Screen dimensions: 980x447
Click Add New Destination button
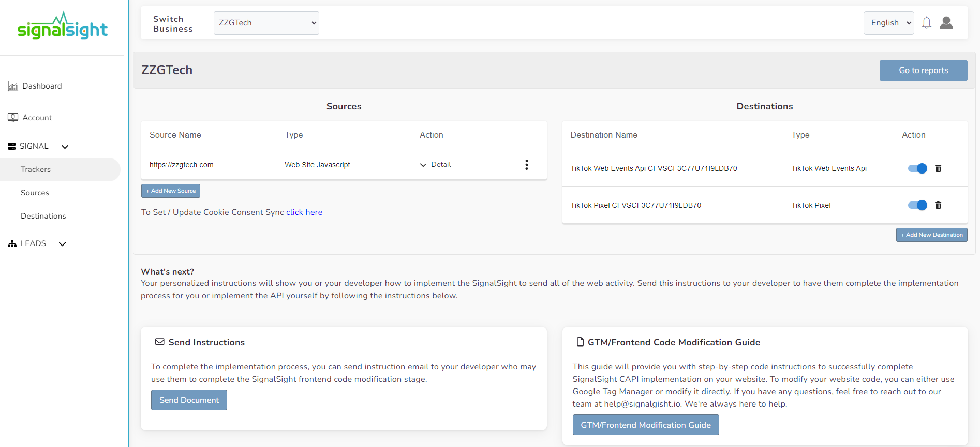point(932,235)
